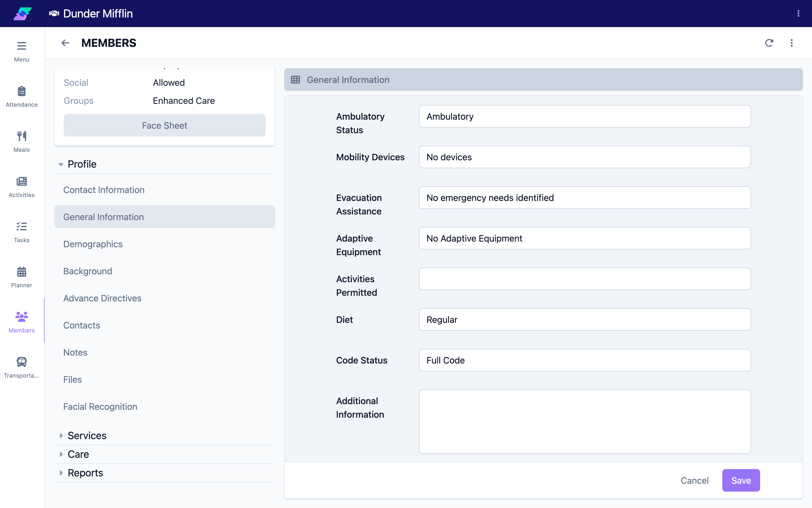Open the Files profile page
Image resolution: width=812 pixels, height=508 pixels.
point(164,379)
